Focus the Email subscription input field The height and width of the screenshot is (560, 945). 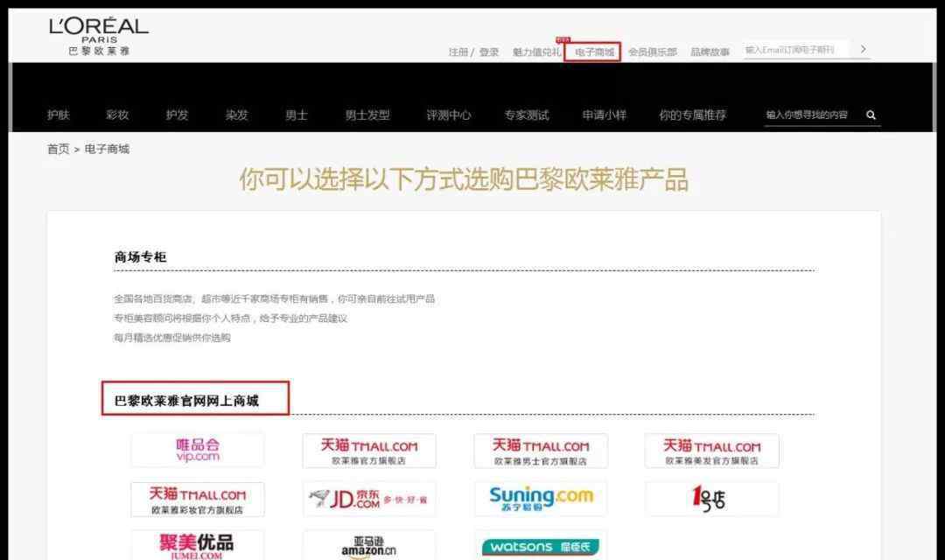click(795, 49)
